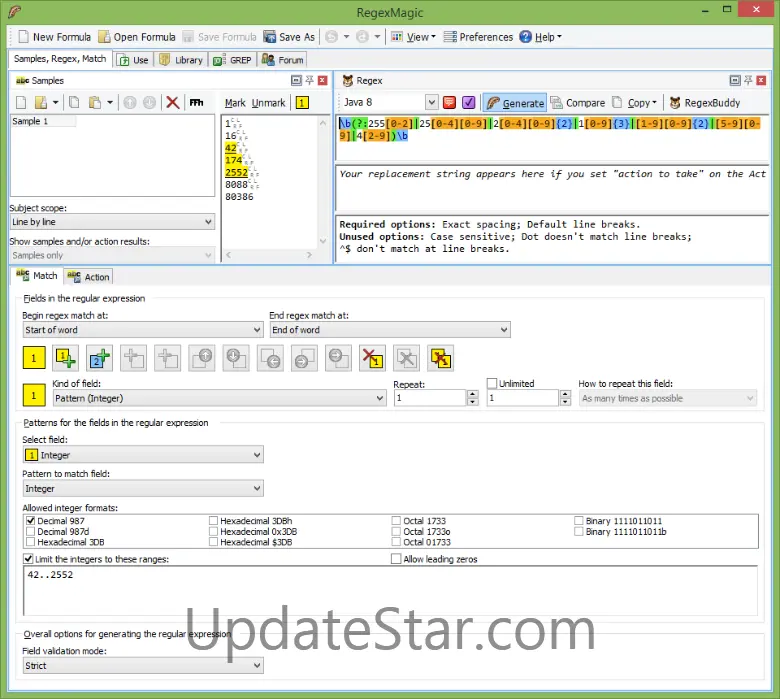Open sample from file icon
Screen dimensions: 780x699
[41, 102]
